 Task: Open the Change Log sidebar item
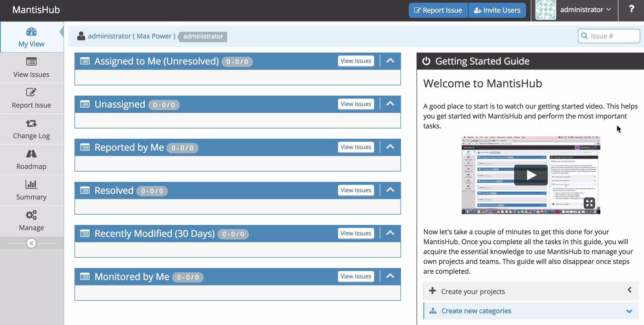click(32, 129)
